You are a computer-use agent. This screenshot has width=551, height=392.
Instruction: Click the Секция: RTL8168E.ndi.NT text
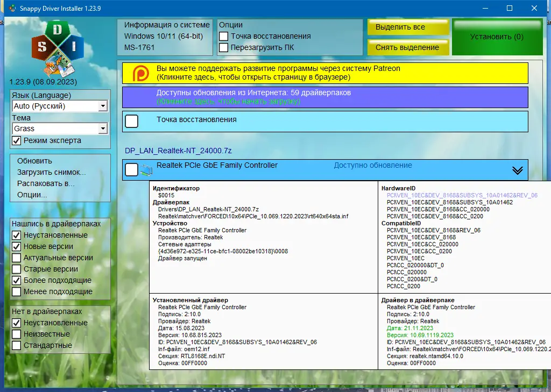(x=192, y=356)
